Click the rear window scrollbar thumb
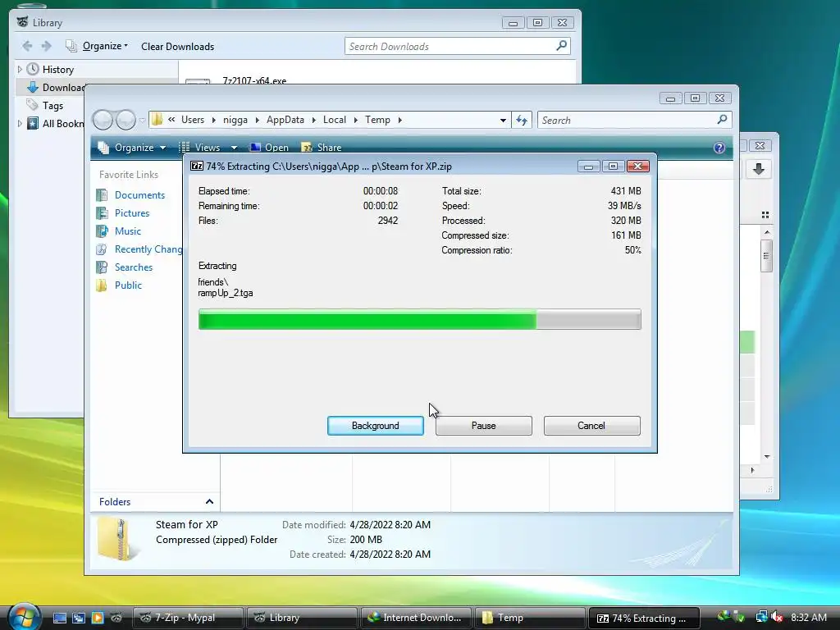This screenshot has width=840, height=630. click(767, 256)
